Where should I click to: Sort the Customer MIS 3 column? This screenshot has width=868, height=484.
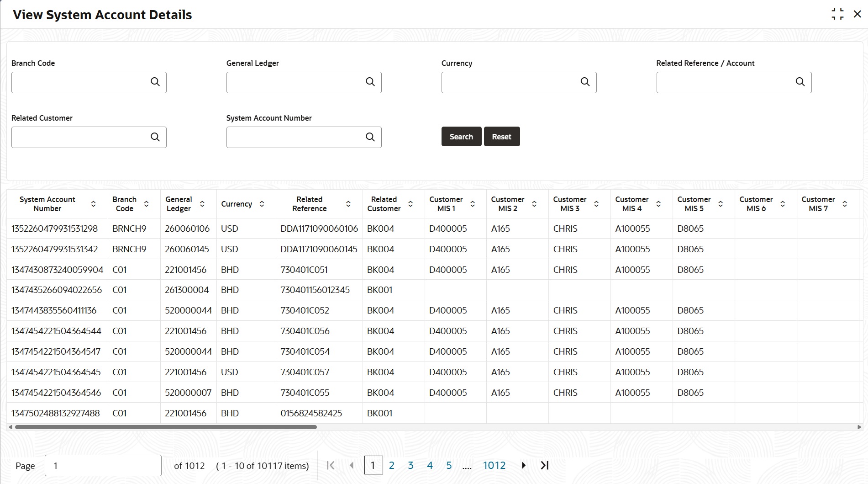[x=596, y=204]
